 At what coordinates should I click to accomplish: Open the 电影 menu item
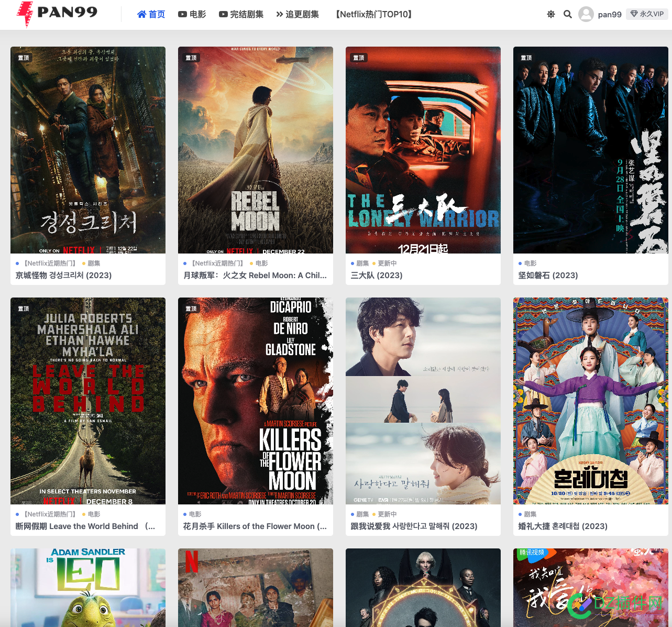point(192,15)
